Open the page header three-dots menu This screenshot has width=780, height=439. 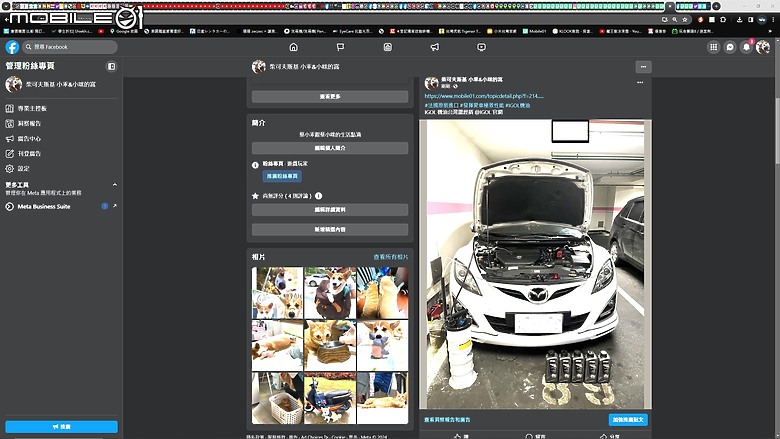tap(643, 67)
